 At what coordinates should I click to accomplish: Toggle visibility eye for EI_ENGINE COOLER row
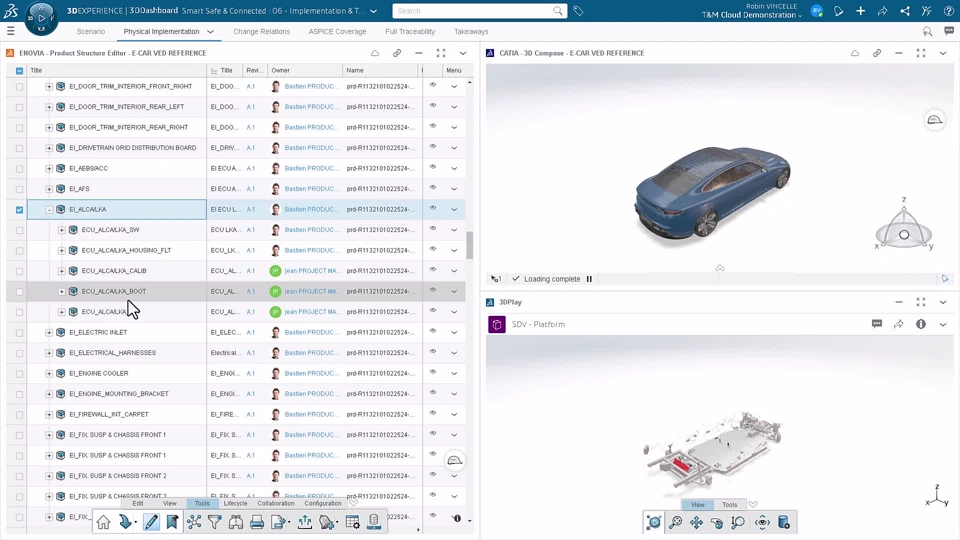(433, 372)
